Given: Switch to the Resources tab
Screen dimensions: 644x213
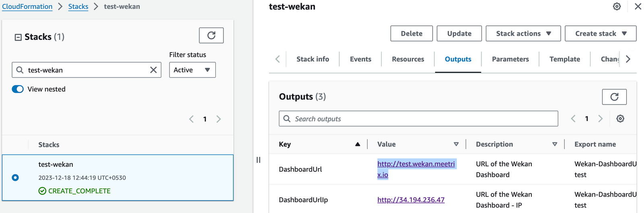Looking at the screenshot, I should (x=408, y=59).
